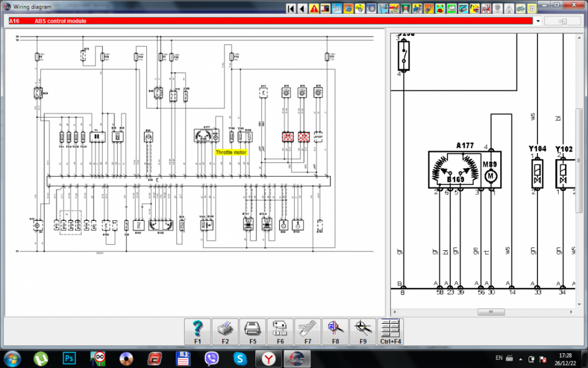This screenshot has height=368, width=588.
Task: Open Photoshop from the taskbar
Action: 69,358
